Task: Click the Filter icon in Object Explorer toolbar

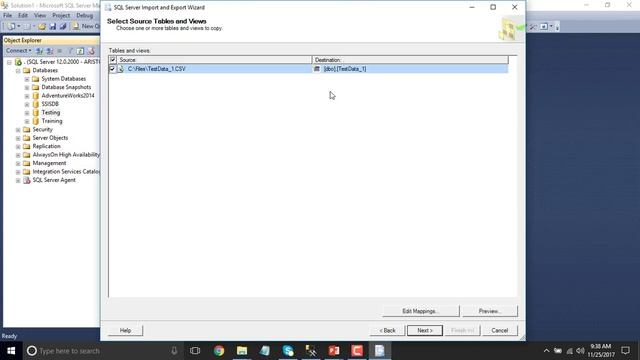Action: (70, 51)
